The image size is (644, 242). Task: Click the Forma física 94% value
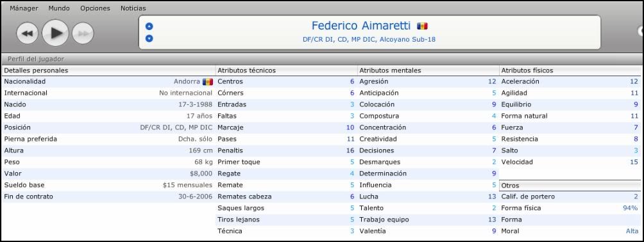[630, 208]
